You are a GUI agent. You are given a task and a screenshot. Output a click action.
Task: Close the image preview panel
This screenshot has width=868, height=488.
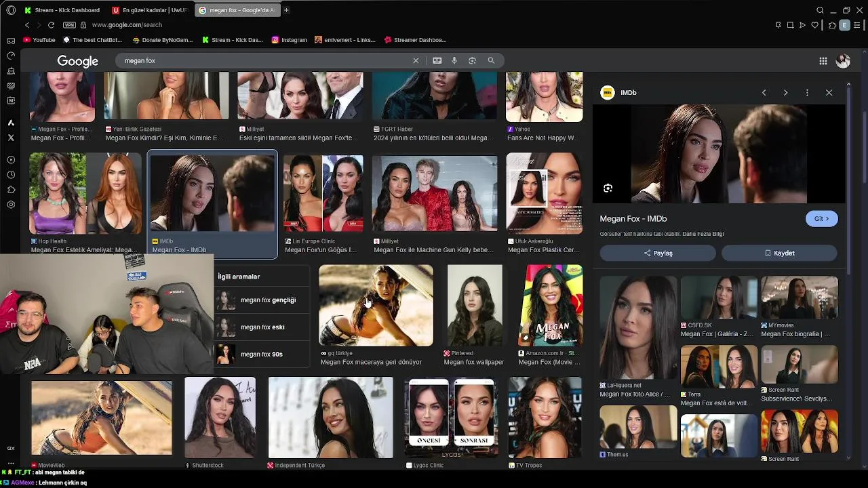coord(829,93)
